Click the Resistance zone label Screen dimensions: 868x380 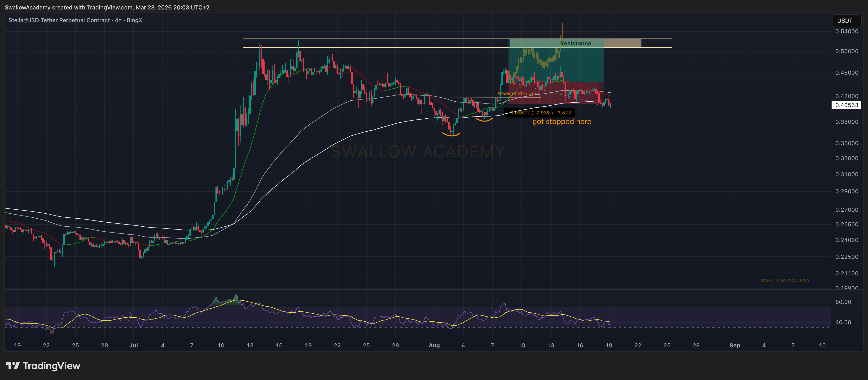click(x=575, y=43)
